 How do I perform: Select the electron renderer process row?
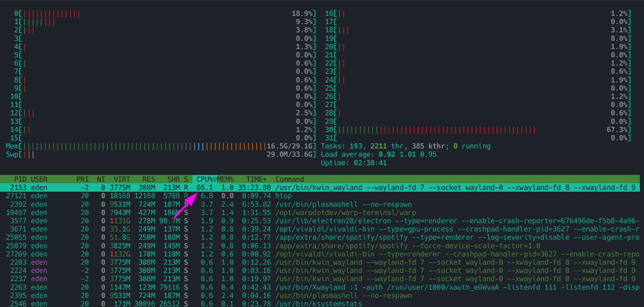335,221
